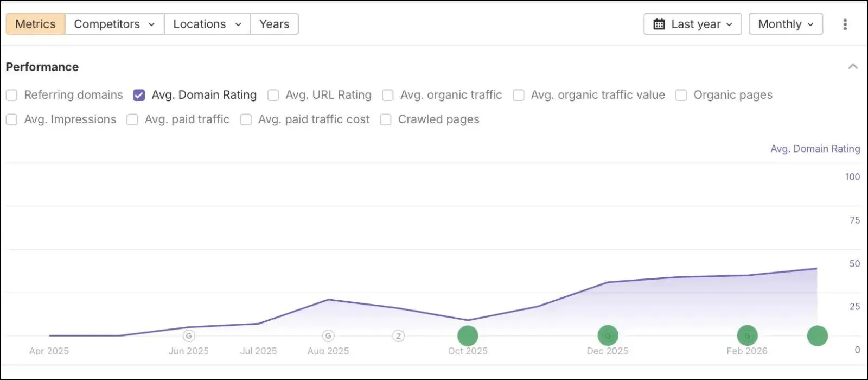The image size is (868, 380).
Task: Open the marker labeled 2 near Sep 2025
Action: [398, 336]
